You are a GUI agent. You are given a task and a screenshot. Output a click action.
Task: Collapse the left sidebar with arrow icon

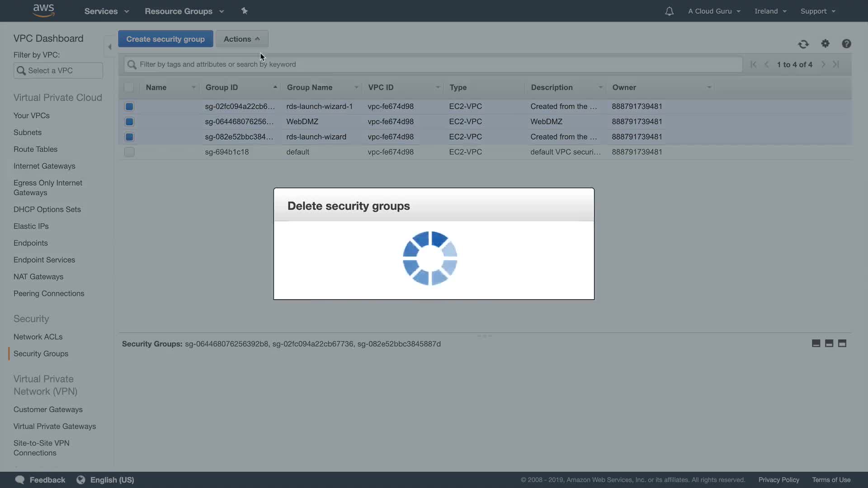[x=109, y=47]
